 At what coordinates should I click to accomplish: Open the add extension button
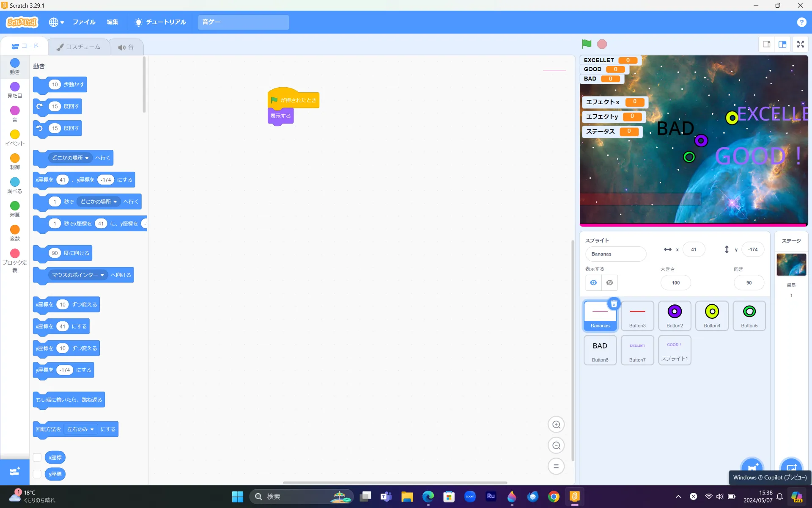click(x=15, y=472)
